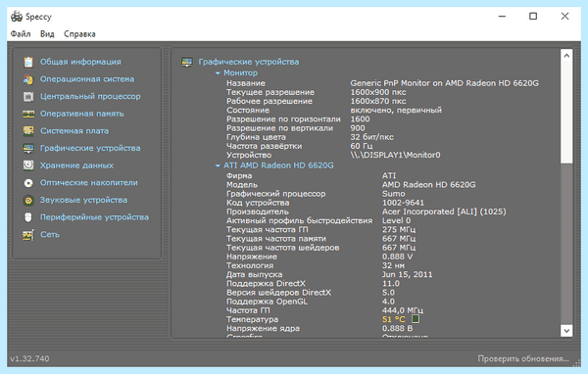
Task: Open the Общая информация summary icon
Action: coord(28,62)
